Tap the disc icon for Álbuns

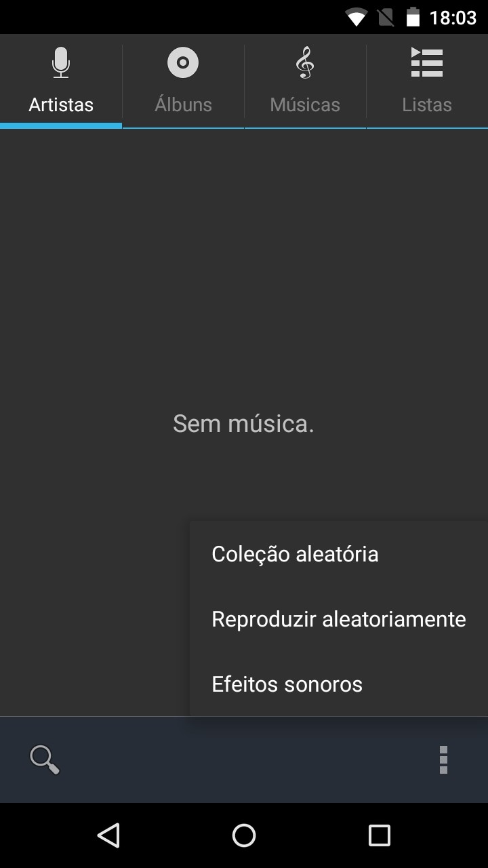coord(183,62)
